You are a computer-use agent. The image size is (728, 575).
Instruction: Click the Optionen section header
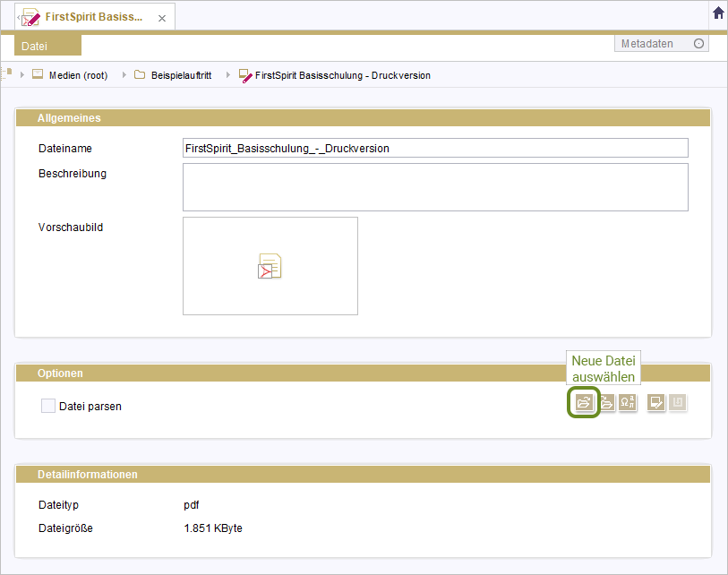pyautogui.click(x=363, y=373)
